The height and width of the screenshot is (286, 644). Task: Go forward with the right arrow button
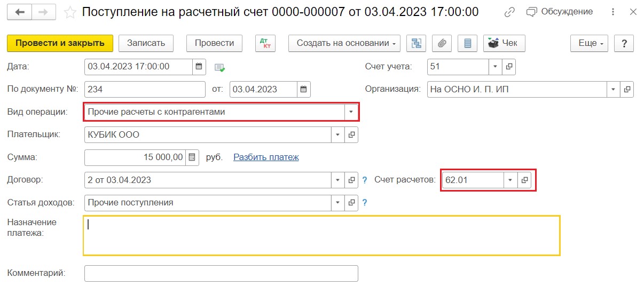[45, 12]
